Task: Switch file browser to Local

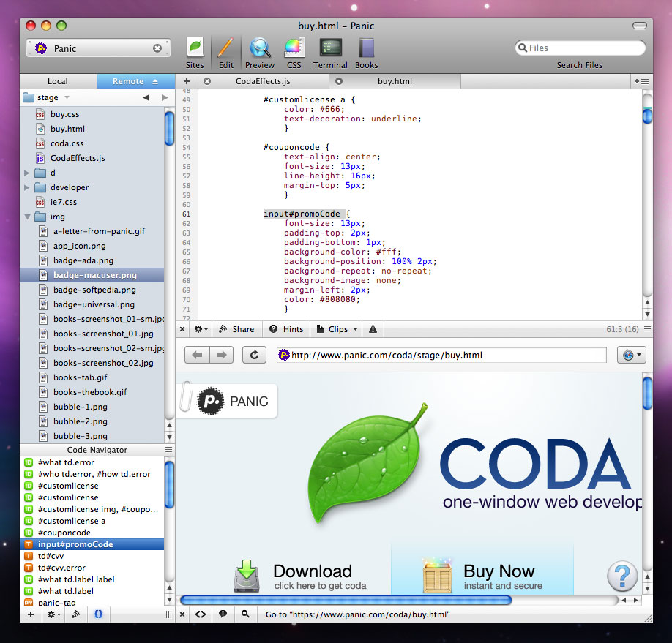Action: [58, 81]
